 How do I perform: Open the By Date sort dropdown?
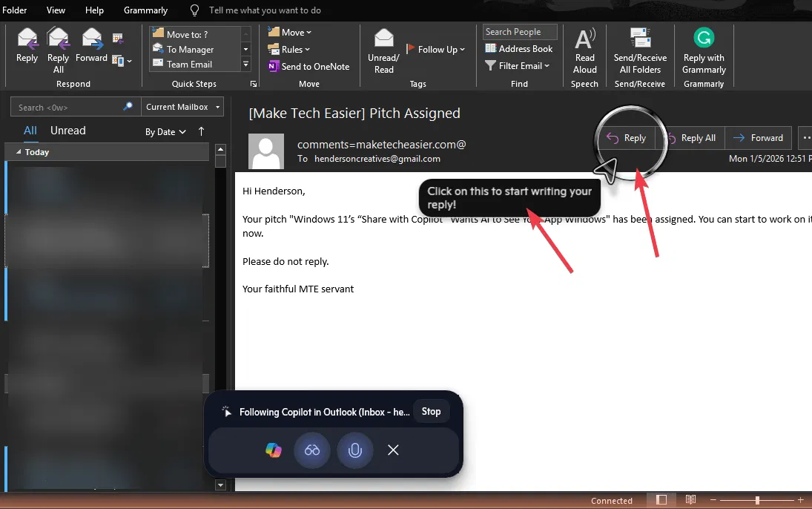165,131
